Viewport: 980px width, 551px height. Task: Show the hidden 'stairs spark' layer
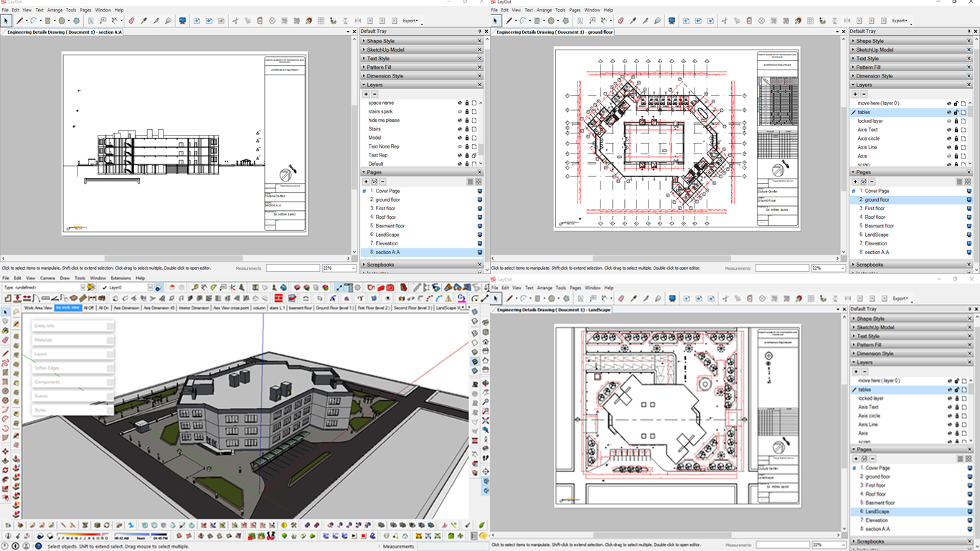pos(460,112)
